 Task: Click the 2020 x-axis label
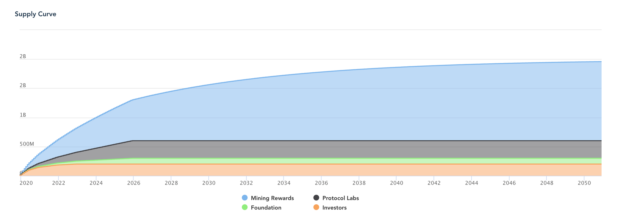click(26, 183)
